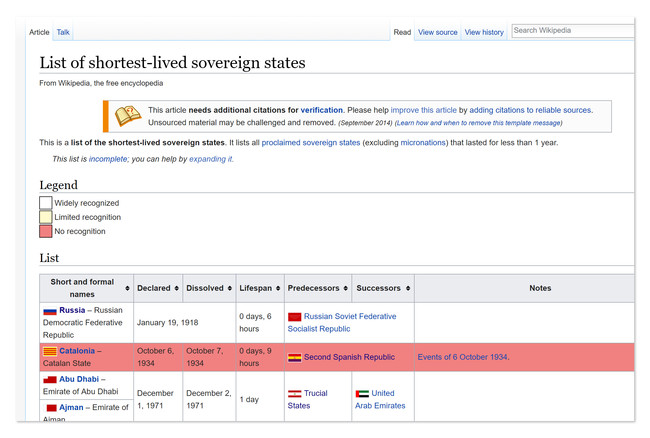Sort table by Predecessors column
This screenshot has height=438, width=650.
point(346,288)
